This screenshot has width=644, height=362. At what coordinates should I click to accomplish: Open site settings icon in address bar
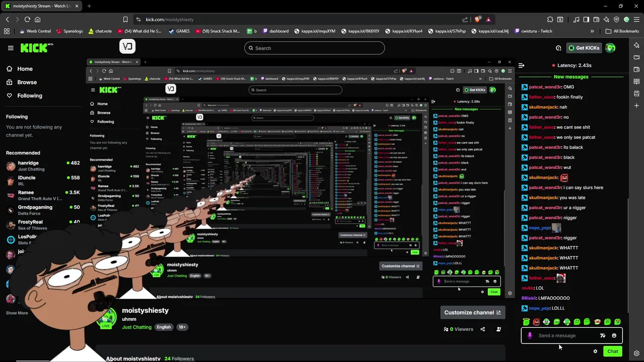pyautogui.click(x=138, y=19)
